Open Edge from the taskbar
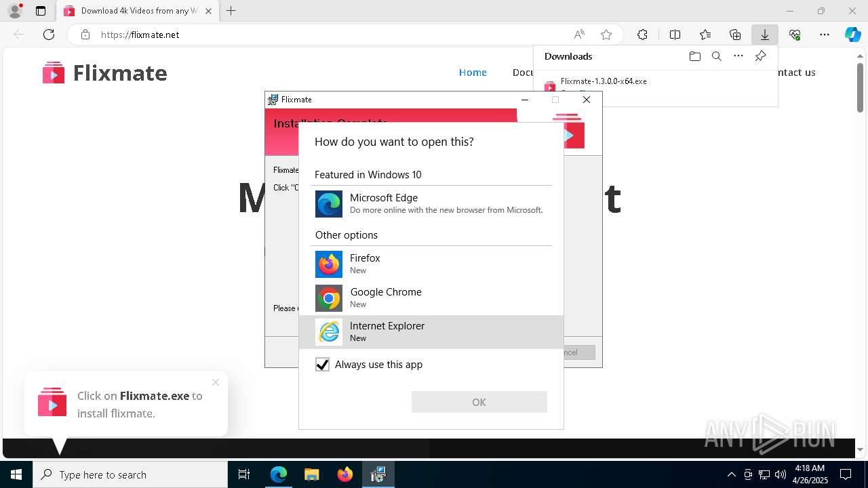Viewport: 868px width, 488px height. 279,474
